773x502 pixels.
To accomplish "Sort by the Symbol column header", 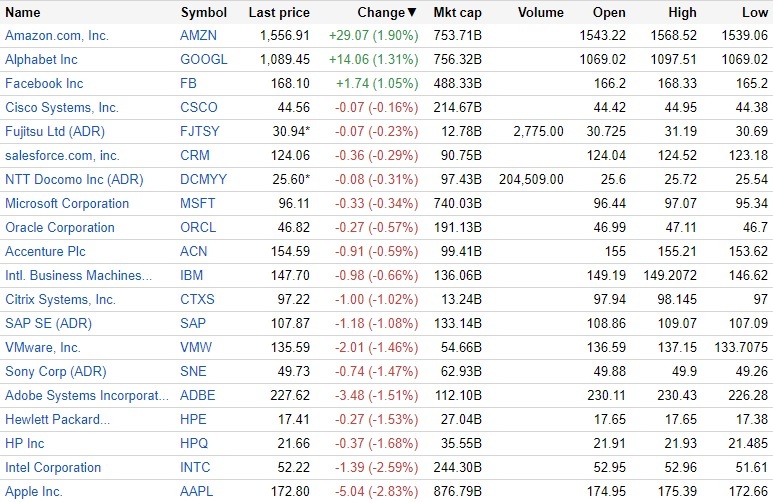I will point(204,13).
